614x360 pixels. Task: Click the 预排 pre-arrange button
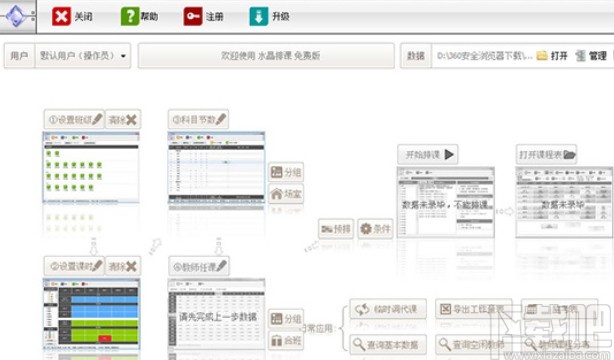point(336,228)
